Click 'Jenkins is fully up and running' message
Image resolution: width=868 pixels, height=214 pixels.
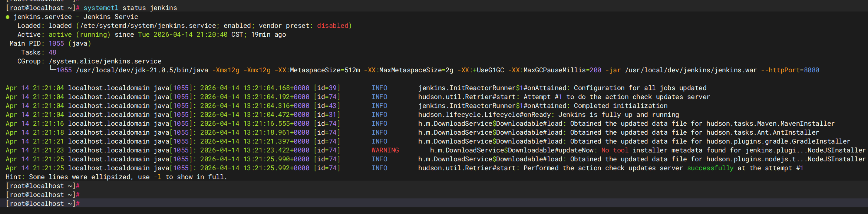tap(619, 115)
